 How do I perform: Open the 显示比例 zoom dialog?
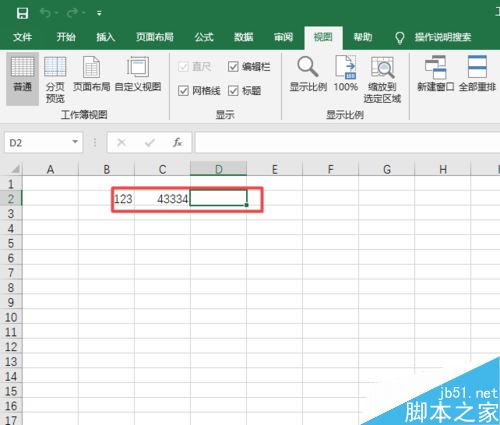(x=308, y=74)
